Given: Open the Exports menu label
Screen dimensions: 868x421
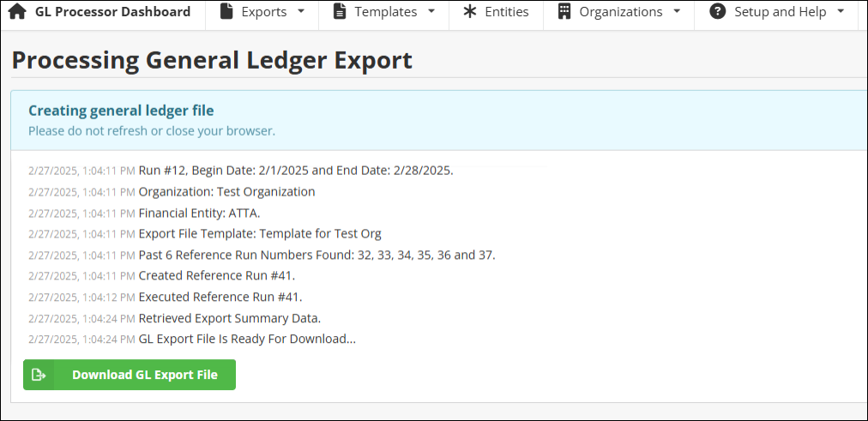Looking at the screenshot, I should (x=264, y=12).
